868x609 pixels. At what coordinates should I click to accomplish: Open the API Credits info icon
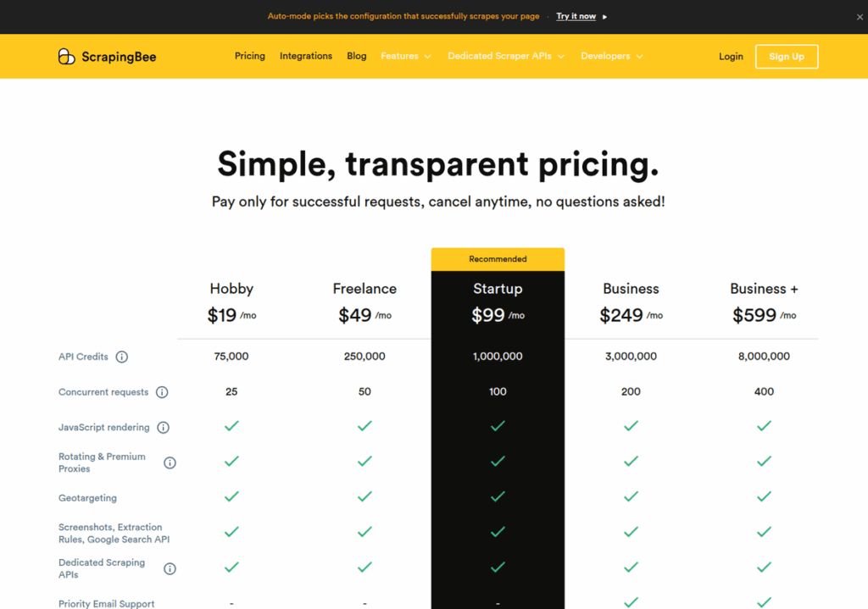coord(122,357)
